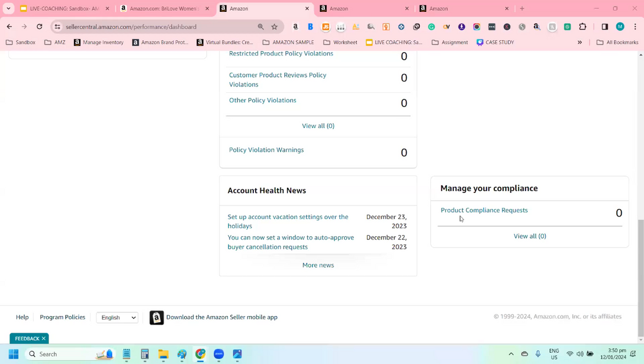Image resolution: width=644 pixels, height=364 pixels.
Task: Open Restricted Product Policy Violations link
Action: coord(281,53)
